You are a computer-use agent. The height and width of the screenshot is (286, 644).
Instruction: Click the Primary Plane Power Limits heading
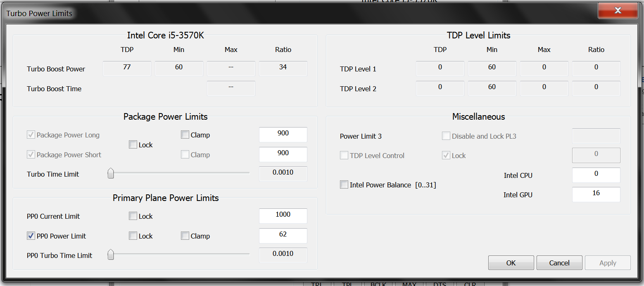click(166, 198)
